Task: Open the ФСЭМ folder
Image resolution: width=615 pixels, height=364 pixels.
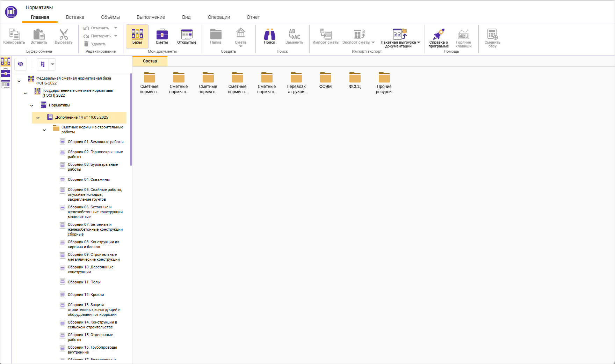Action: coord(325,80)
